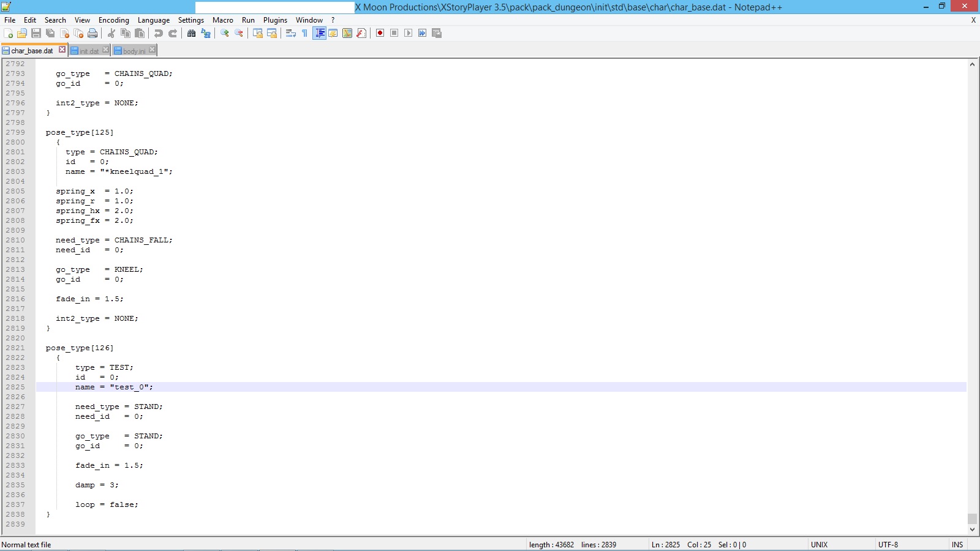The width and height of the screenshot is (980, 551).
Task: Open the Encoding menu
Action: point(114,20)
